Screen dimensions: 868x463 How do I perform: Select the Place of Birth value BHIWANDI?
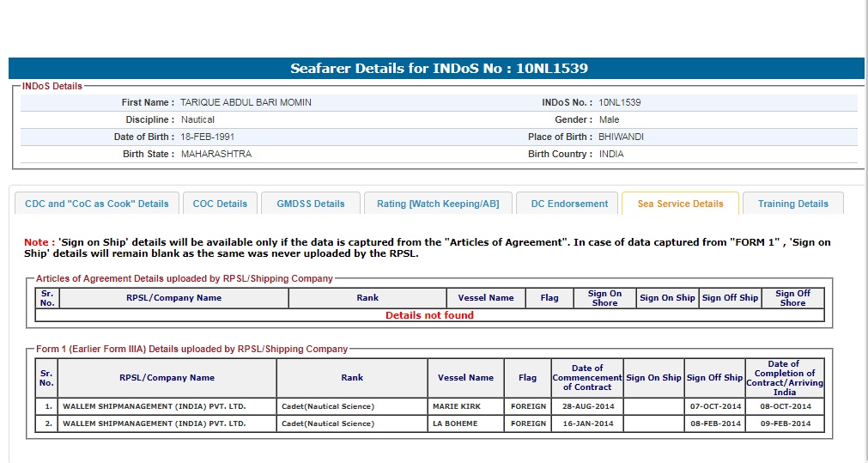click(x=621, y=137)
